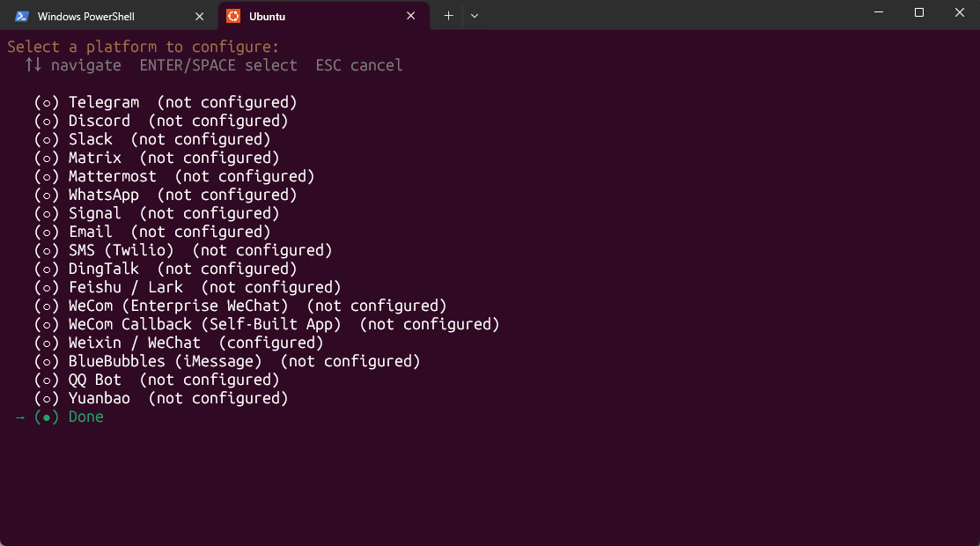Choose Weixin / WeChat configured entry
The height and width of the screenshot is (546, 980).
[x=134, y=343]
